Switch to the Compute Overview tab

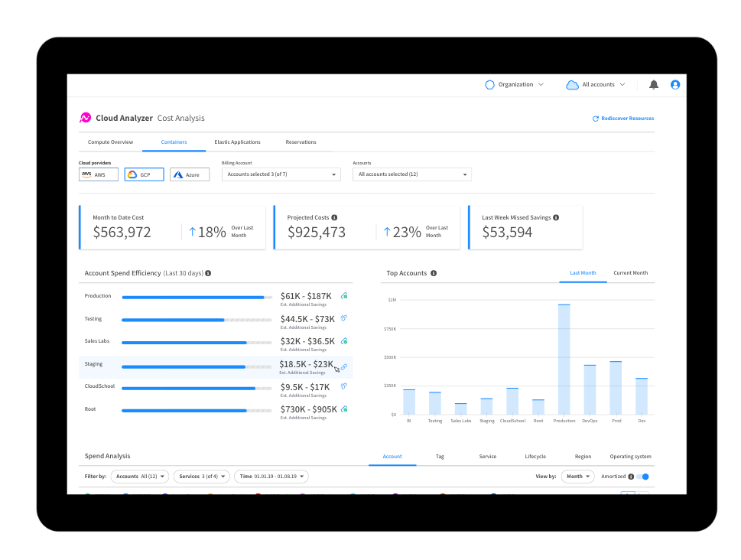pos(110,142)
